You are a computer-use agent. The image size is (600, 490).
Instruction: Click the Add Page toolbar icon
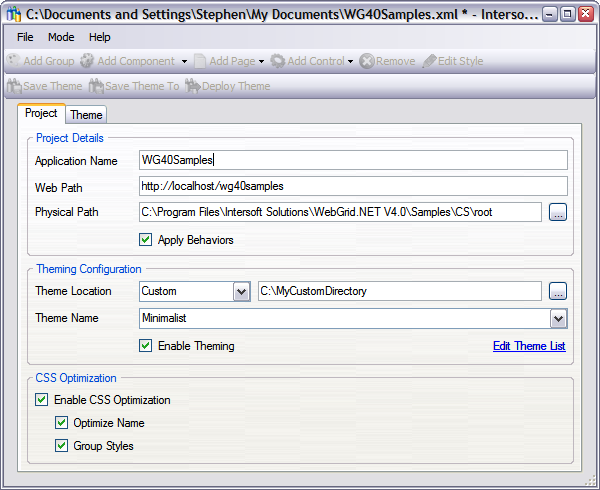click(x=201, y=61)
